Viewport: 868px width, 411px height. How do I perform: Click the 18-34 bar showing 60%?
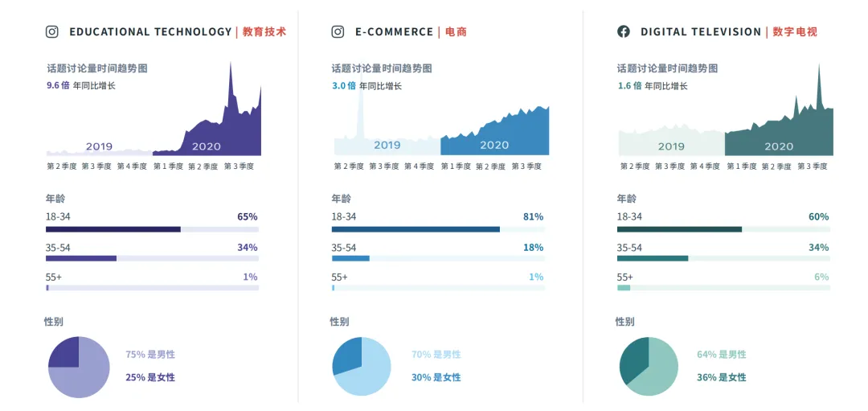pos(723,229)
